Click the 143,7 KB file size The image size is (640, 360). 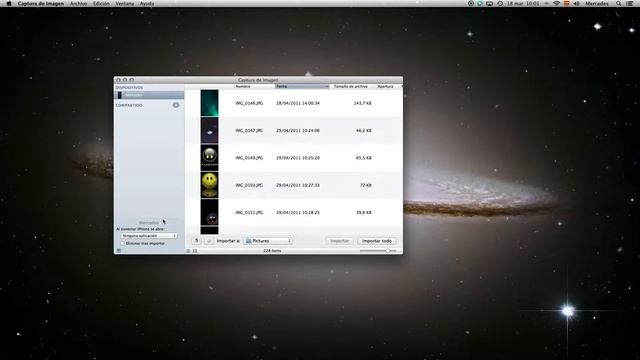coord(362,103)
